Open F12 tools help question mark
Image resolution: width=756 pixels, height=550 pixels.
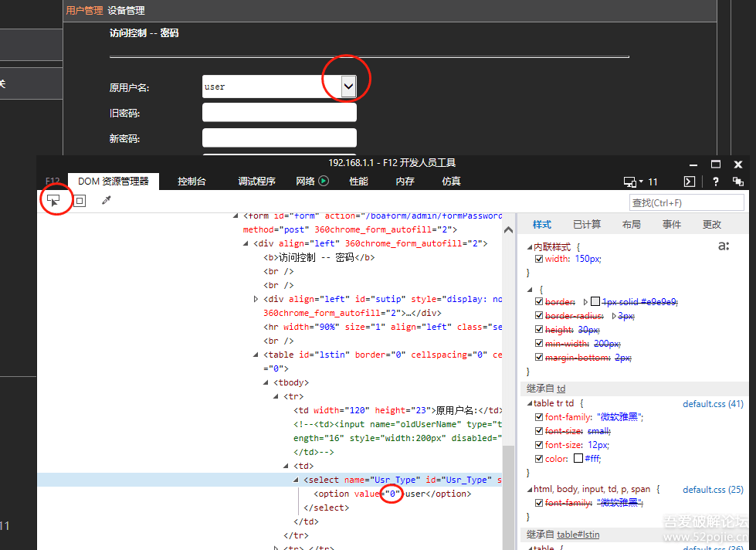point(716,182)
